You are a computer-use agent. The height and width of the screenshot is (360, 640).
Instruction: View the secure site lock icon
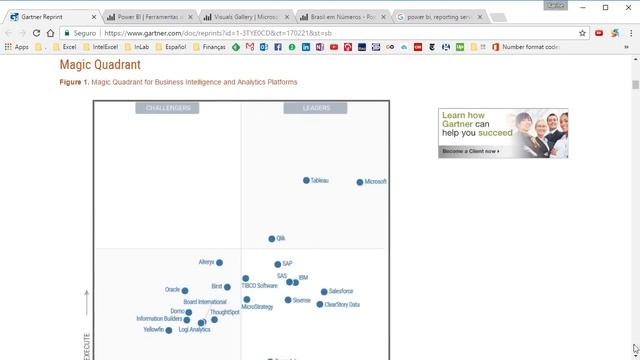67,33
